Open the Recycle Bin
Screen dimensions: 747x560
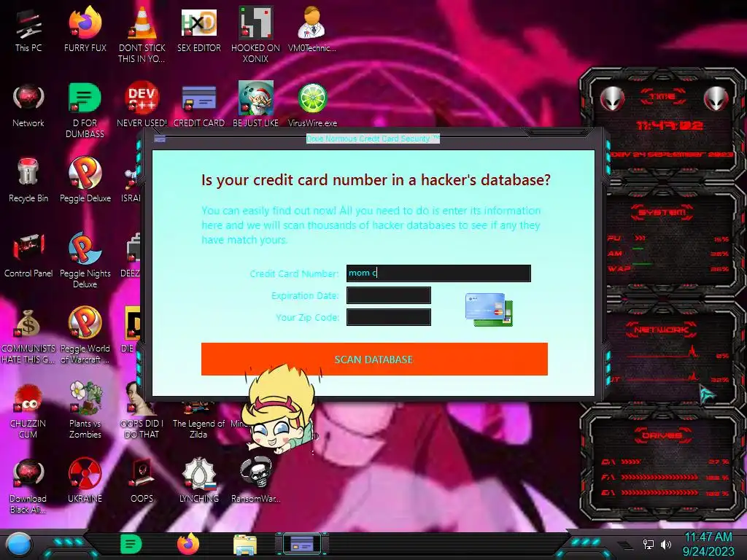tap(28, 180)
